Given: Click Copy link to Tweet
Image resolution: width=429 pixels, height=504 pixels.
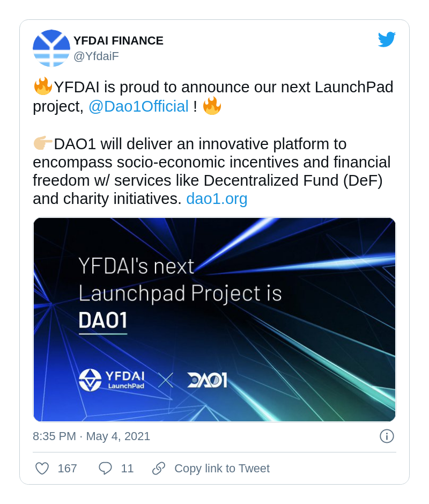Looking at the screenshot, I should pos(222,469).
